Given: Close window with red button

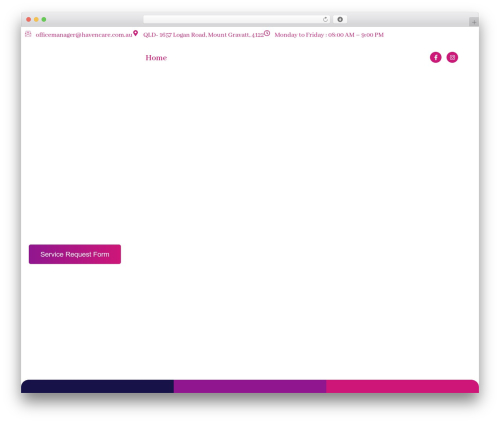Looking at the screenshot, I should pos(29,19).
